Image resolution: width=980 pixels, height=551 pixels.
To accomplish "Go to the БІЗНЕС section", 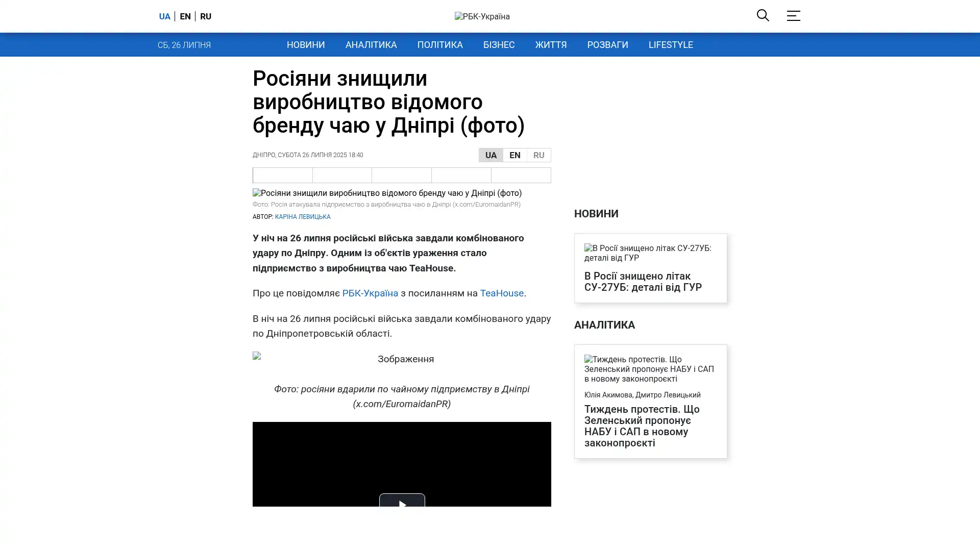I will click(x=498, y=45).
